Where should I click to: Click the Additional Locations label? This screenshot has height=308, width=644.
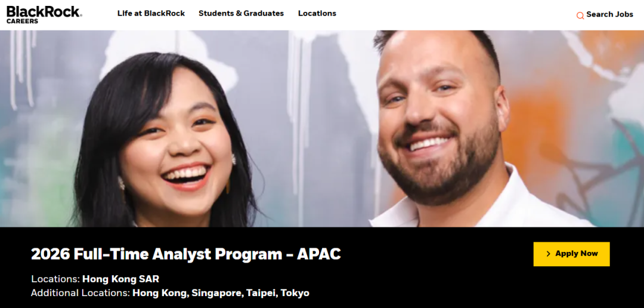(x=80, y=293)
